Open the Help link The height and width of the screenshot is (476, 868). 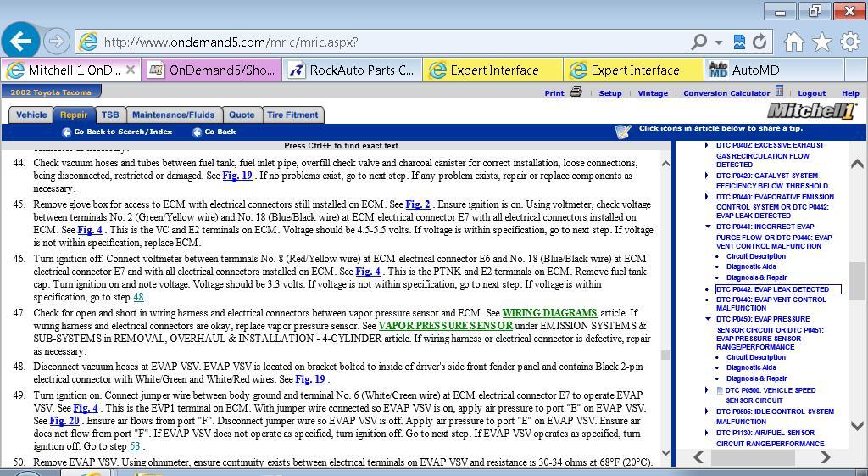point(850,93)
